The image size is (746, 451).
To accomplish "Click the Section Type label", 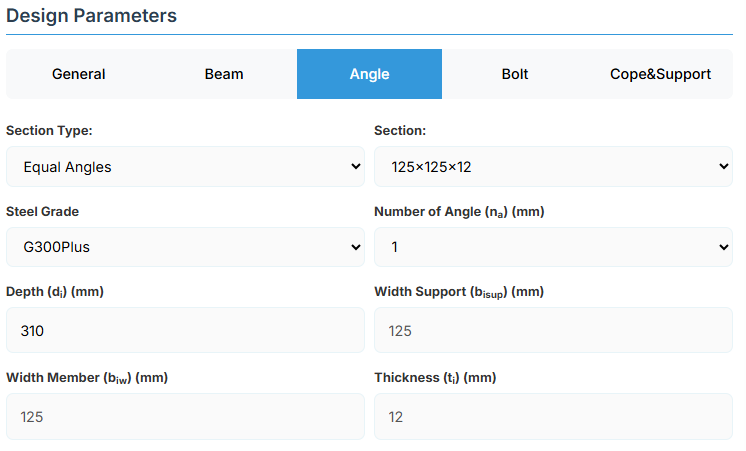I will point(50,130).
